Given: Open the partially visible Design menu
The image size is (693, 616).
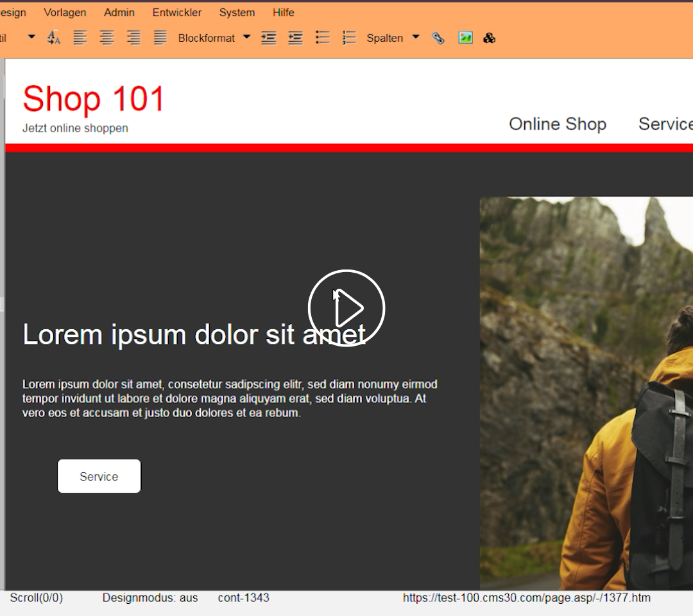Looking at the screenshot, I should 13,12.
